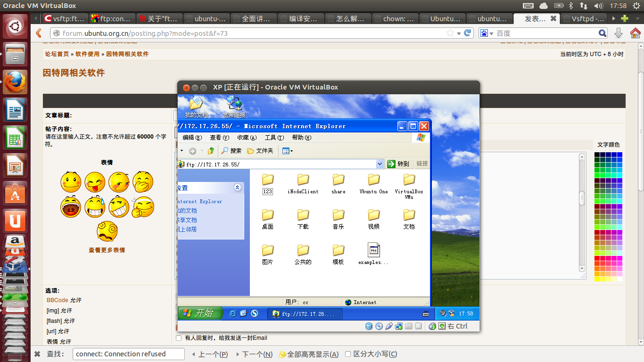The image size is (644, 362).
Task: Open the Ubuntu One folder in FTP listing
Action: pos(373,183)
